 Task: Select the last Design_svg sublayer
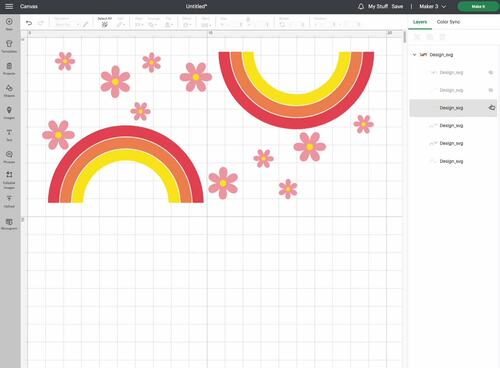coord(453,161)
